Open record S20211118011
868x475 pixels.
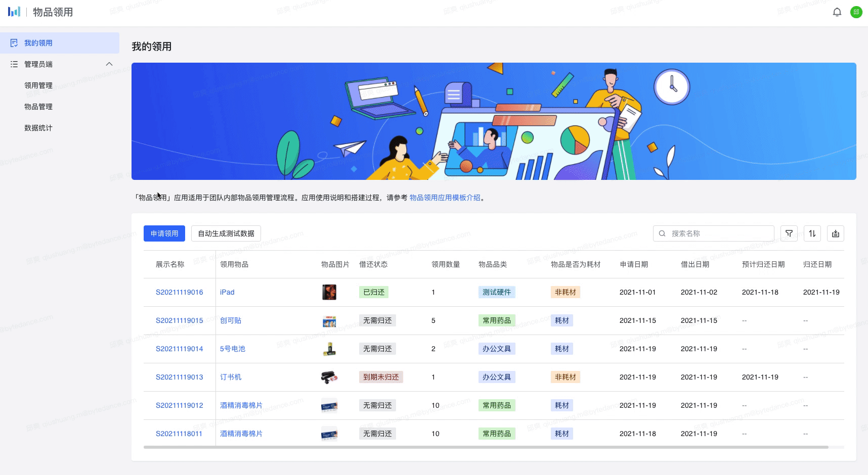click(x=179, y=434)
